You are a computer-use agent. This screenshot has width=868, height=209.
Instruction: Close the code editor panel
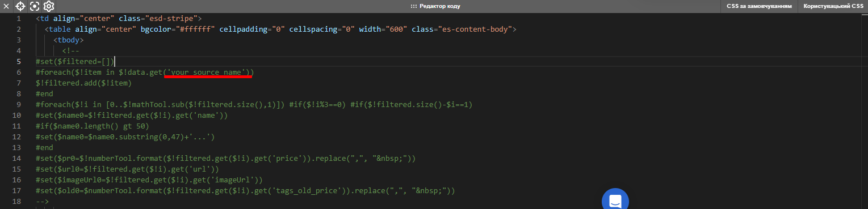tap(6, 6)
